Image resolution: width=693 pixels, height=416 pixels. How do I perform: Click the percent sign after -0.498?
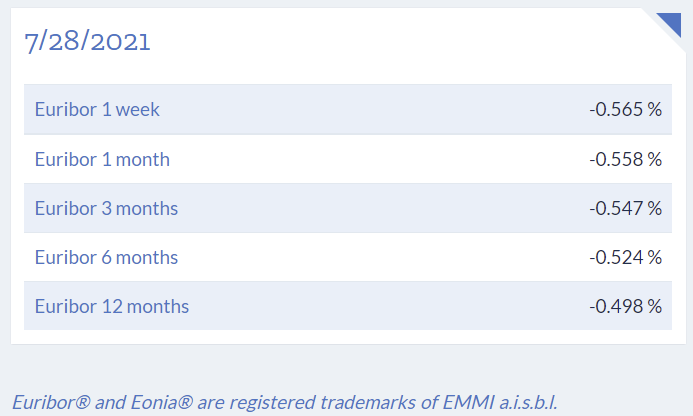pos(655,306)
